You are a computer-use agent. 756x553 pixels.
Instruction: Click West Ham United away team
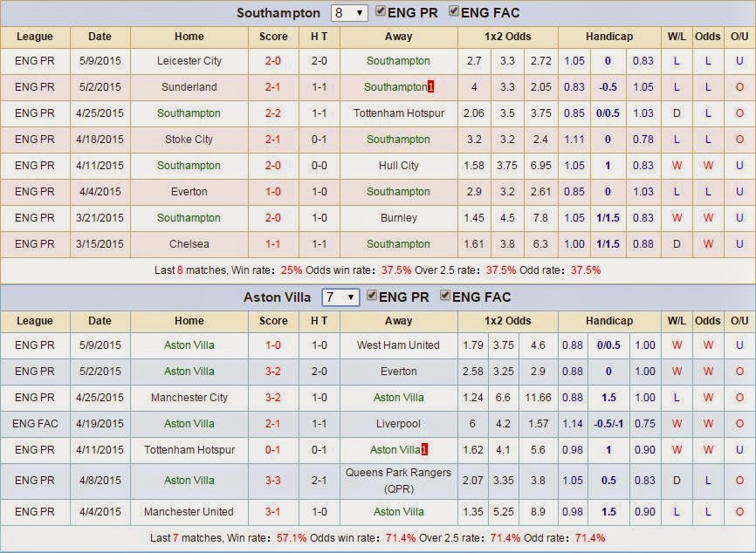coord(398,345)
